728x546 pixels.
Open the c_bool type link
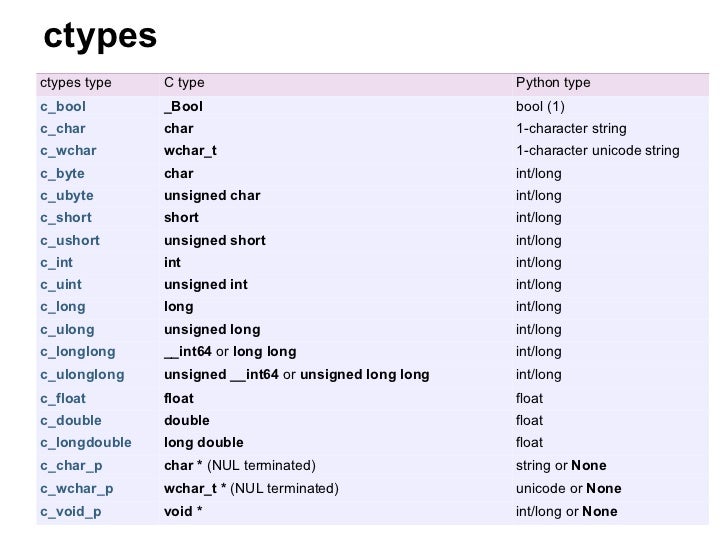(63, 107)
